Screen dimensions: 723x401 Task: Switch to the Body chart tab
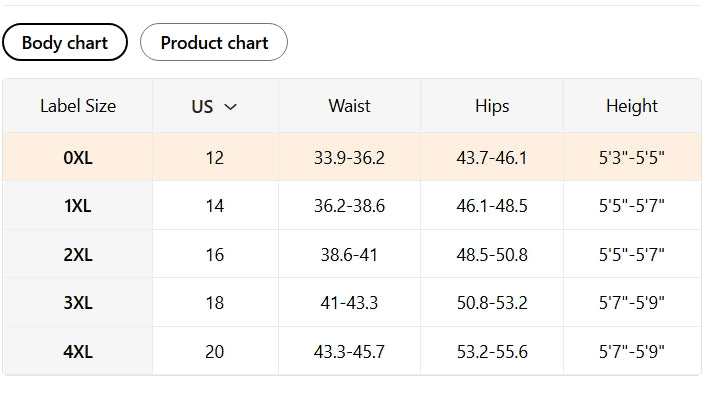tap(65, 43)
